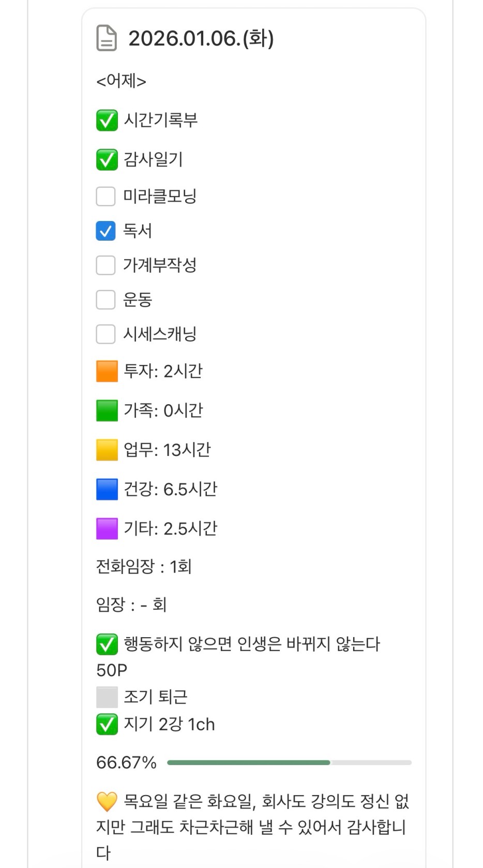Image resolution: width=483 pixels, height=868 pixels.
Task: Click green check emoji next to 시간기록부
Action: [107, 121]
